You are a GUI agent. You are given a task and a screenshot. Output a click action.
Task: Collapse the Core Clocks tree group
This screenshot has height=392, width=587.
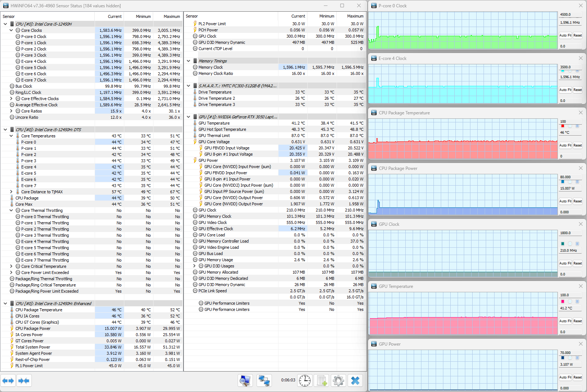(x=11, y=30)
